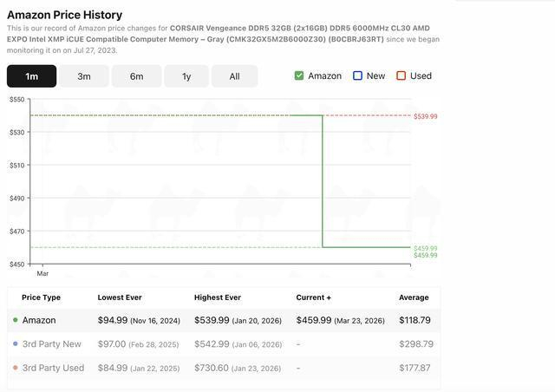This screenshot has width=555, height=392.
Task: Show All-time price history
Action: 234,76
